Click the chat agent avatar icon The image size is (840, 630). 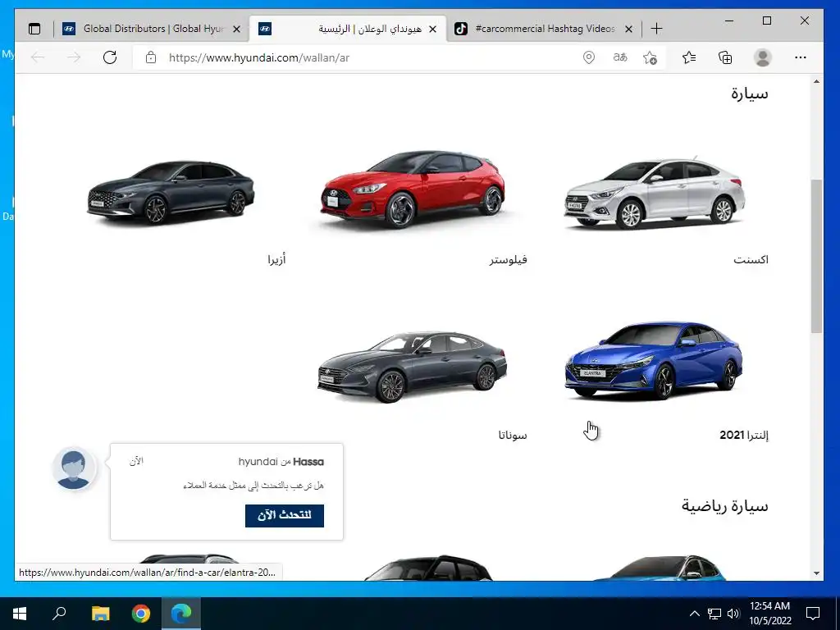click(x=73, y=468)
